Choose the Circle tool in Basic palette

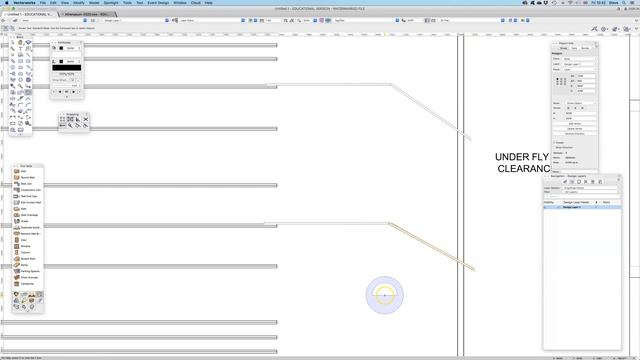(x=13, y=67)
